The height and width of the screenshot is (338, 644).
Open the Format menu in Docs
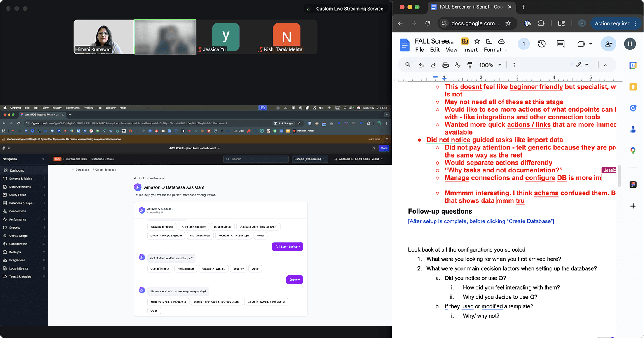[x=492, y=50]
